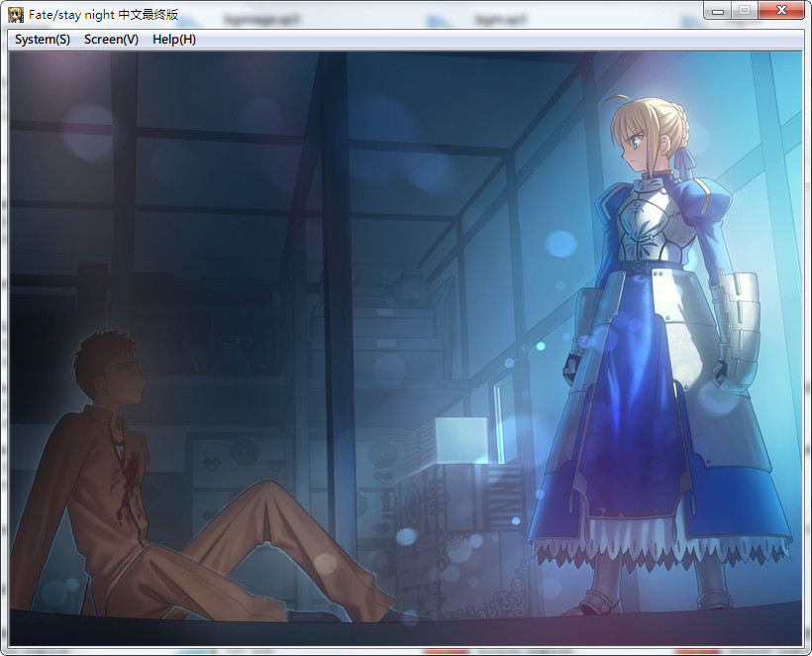
Task: Open the Screen(V) menu
Action: tap(109, 39)
